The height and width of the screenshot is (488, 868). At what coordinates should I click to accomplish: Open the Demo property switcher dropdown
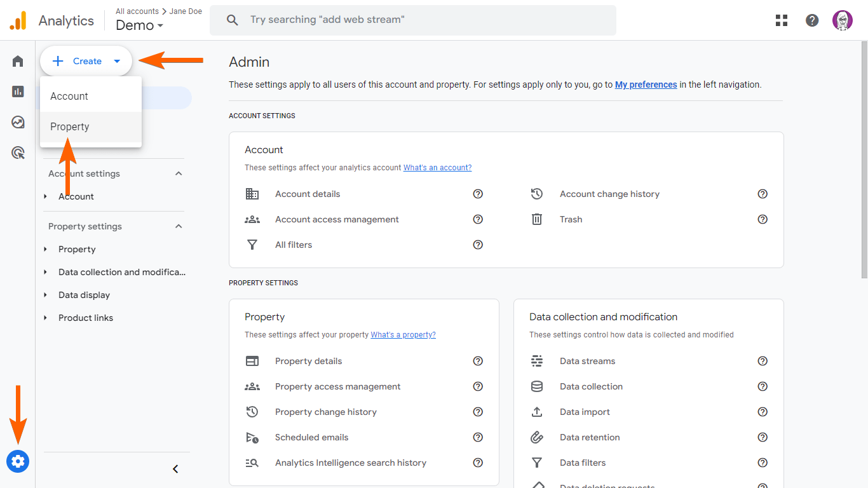tap(139, 25)
